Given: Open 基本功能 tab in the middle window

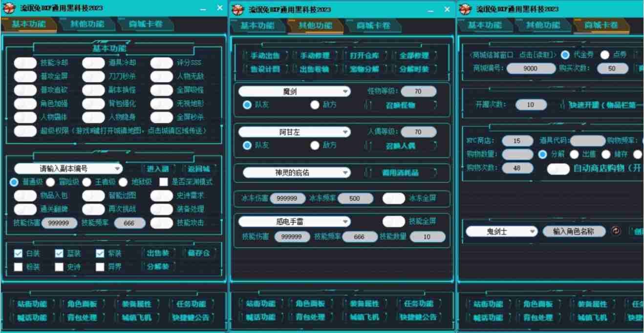Looking at the screenshot, I should (x=257, y=25).
